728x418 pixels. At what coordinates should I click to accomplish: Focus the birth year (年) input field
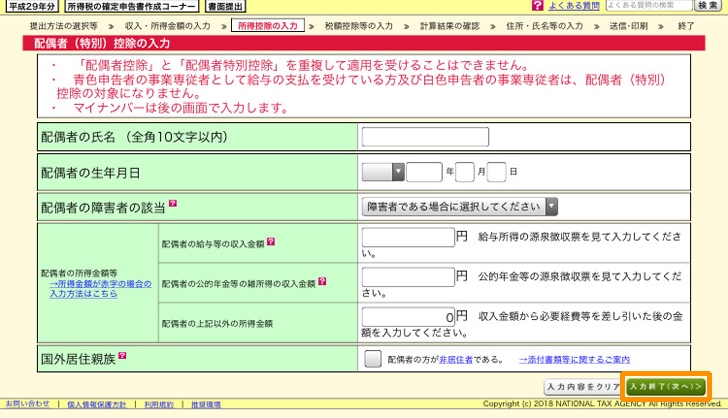pos(424,172)
